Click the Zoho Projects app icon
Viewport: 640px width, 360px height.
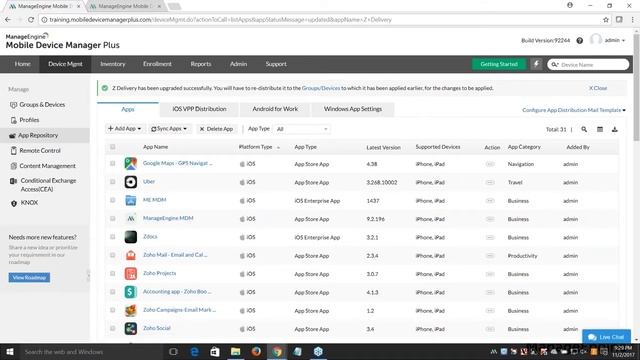point(131,273)
